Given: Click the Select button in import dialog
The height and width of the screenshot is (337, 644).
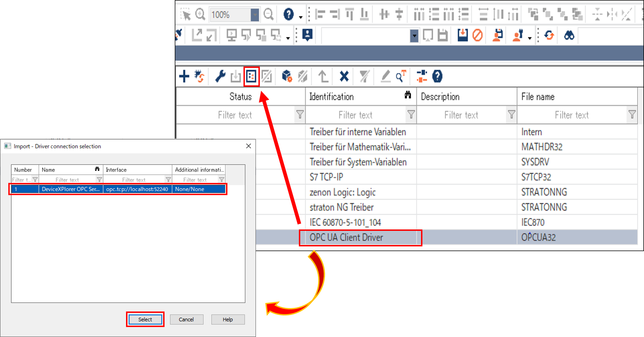Looking at the screenshot, I should [x=145, y=319].
